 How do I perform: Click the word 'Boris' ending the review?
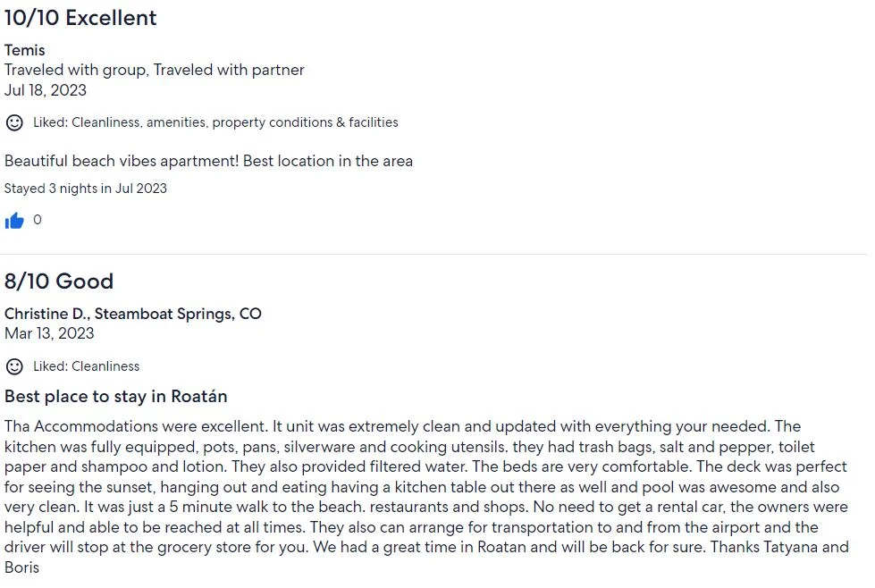pyautogui.click(x=21, y=568)
